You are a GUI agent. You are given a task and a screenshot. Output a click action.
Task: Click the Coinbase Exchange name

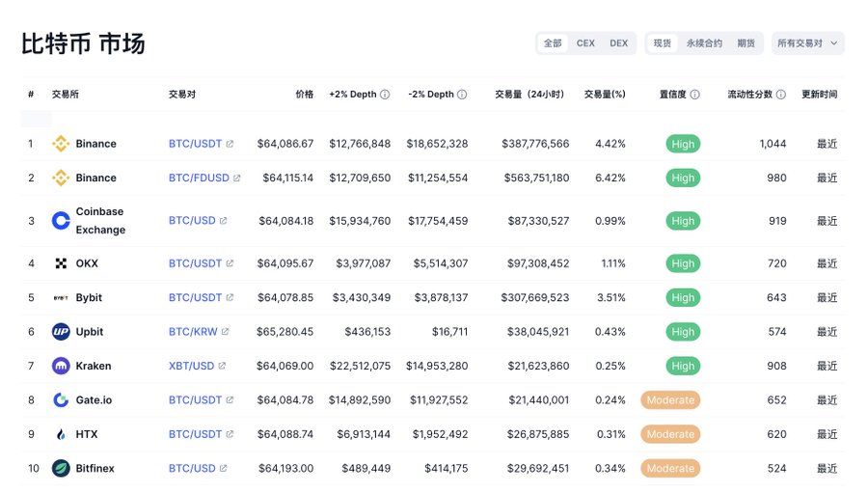[100, 220]
